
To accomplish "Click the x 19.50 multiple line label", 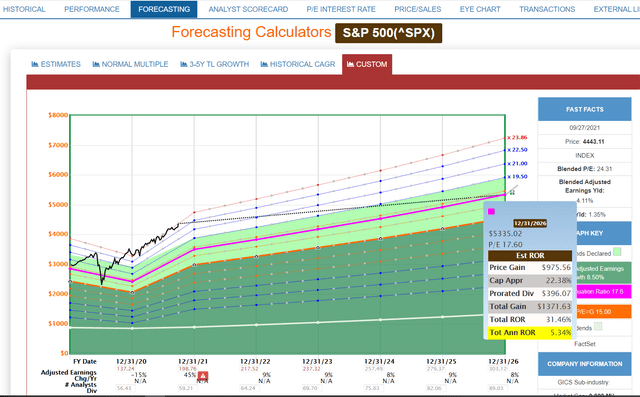I will (517, 177).
